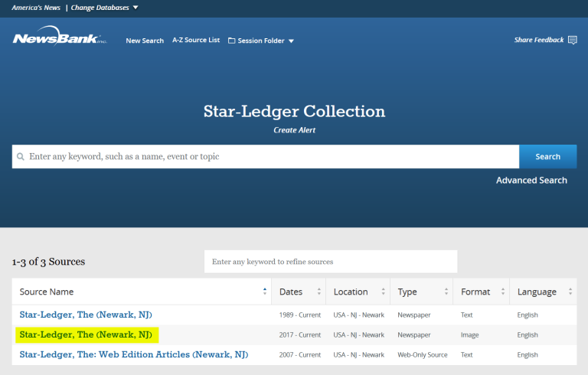Sort the table by Type column
The image size is (588, 375).
point(446,292)
